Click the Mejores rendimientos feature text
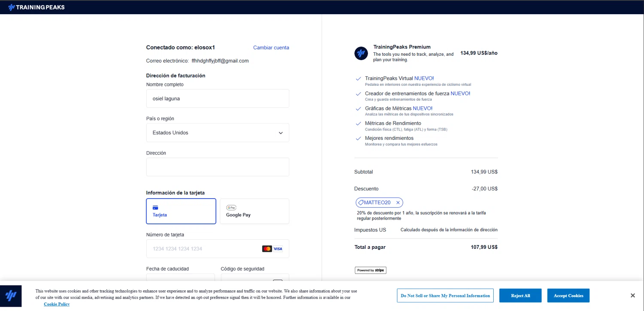 (x=389, y=138)
